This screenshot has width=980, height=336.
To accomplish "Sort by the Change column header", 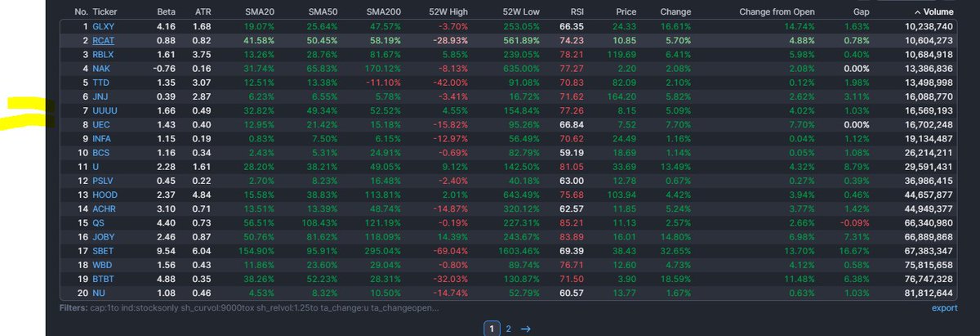I will click(675, 12).
